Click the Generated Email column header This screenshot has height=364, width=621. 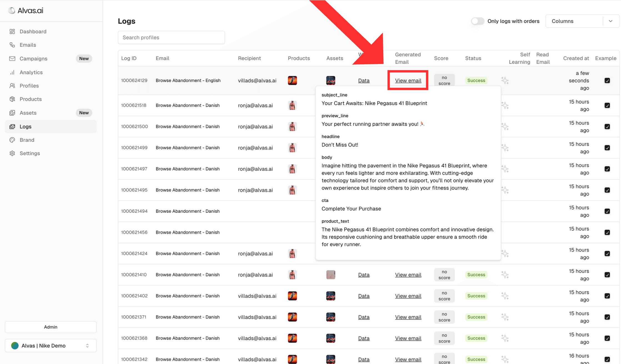click(x=408, y=58)
